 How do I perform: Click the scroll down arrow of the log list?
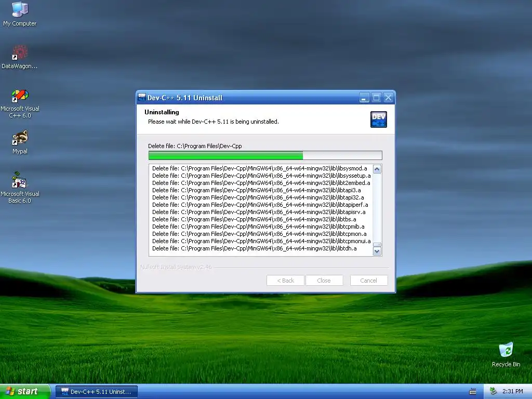[x=377, y=251]
